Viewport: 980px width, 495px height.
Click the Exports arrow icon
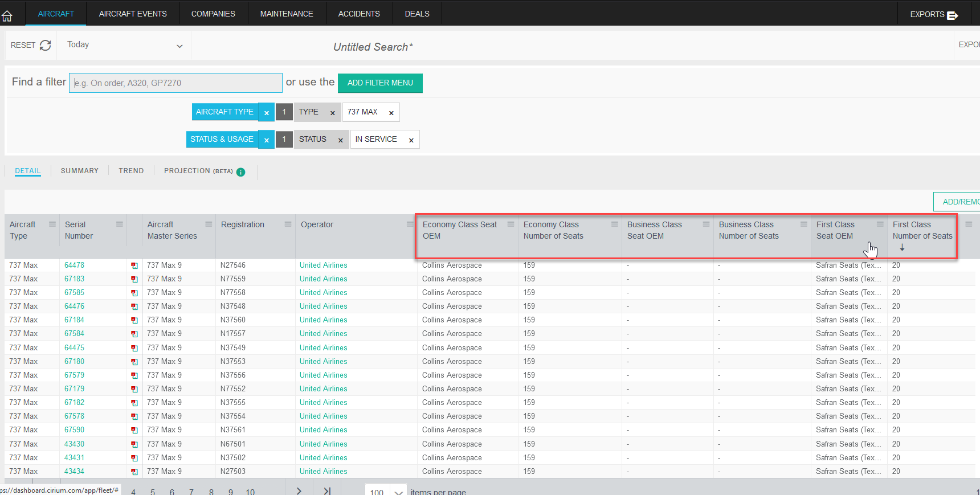click(952, 15)
